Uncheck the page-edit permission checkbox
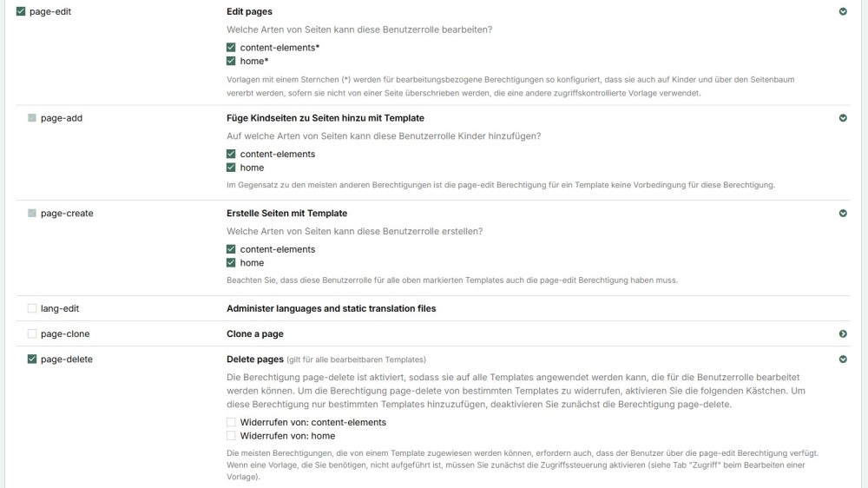Viewport: 868px width, 488px height. click(x=21, y=12)
